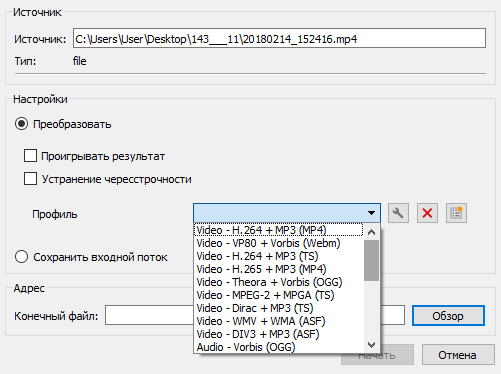Click the Источник source path field
This screenshot has width=501, height=374.
[x=279, y=38]
